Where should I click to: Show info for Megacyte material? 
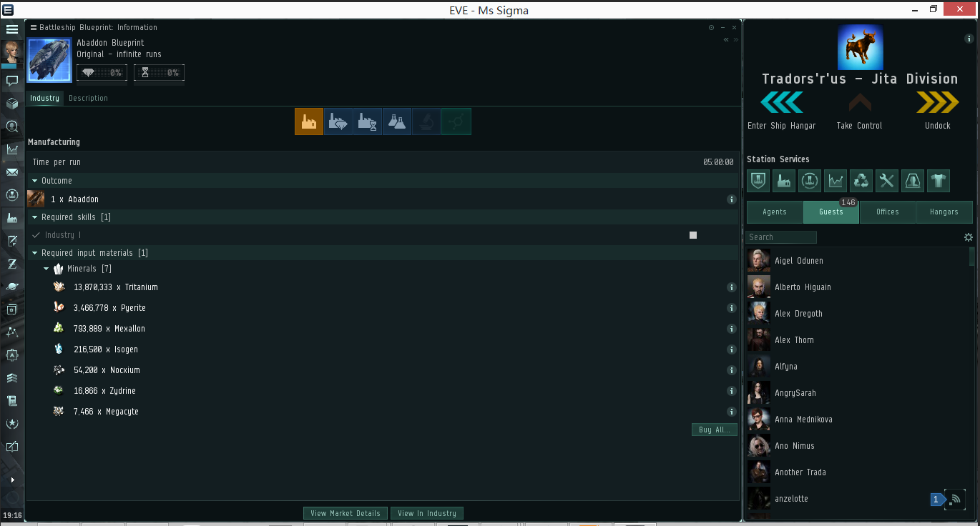pyautogui.click(x=731, y=412)
